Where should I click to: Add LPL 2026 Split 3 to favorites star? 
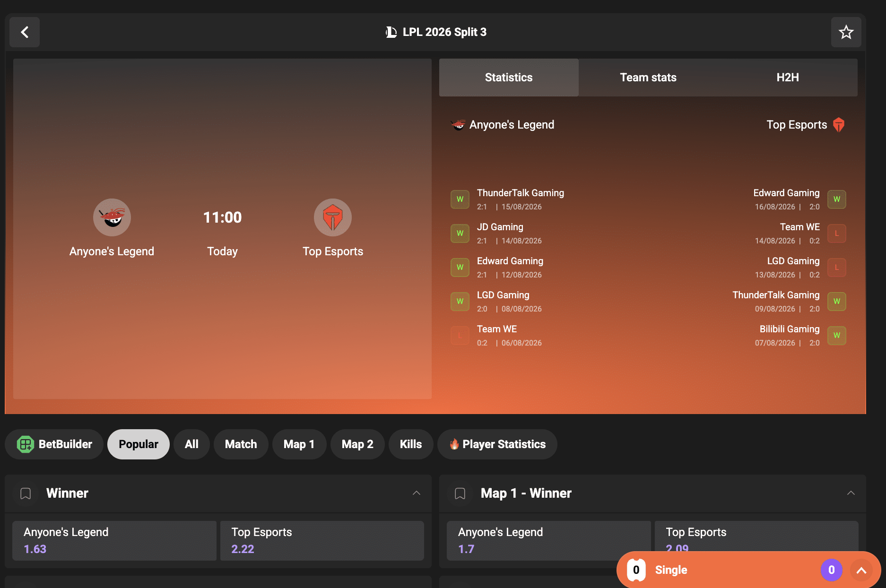point(846,32)
